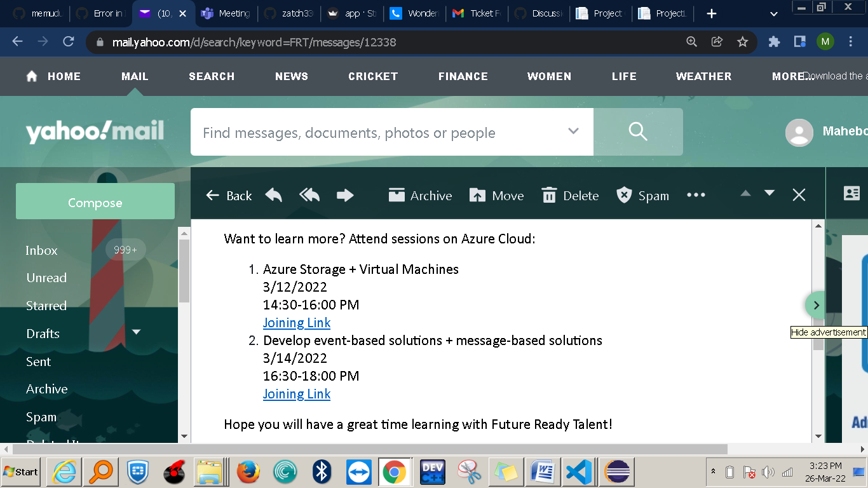Viewport: 868px width, 488px height.
Task: Open the contacts card icon
Action: (x=851, y=193)
